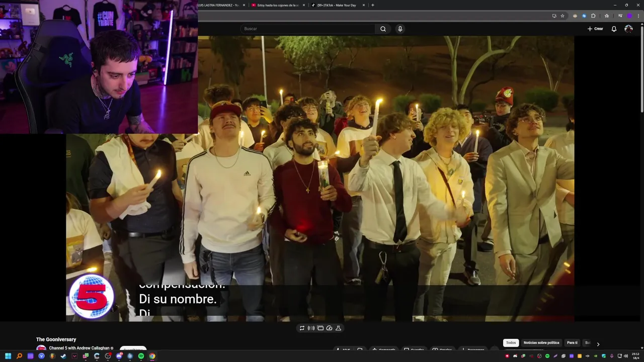The width and height of the screenshot is (644, 362).
Task: Open Steam from the taskbar
Action: [x=63, y=356]
